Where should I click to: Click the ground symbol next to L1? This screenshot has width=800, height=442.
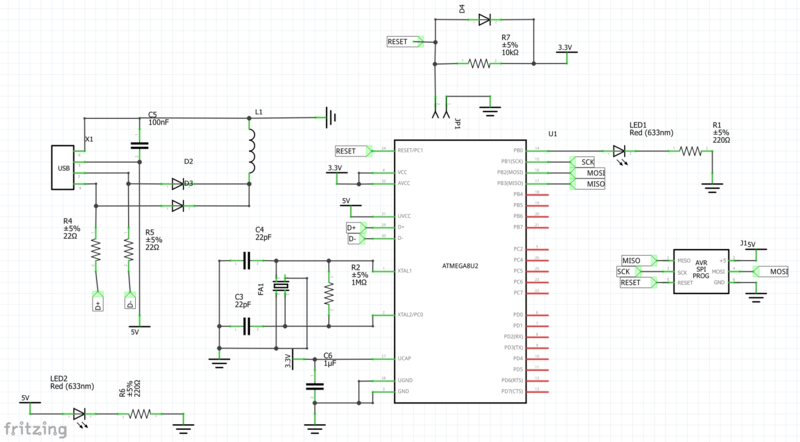click(x=329, y=118)
